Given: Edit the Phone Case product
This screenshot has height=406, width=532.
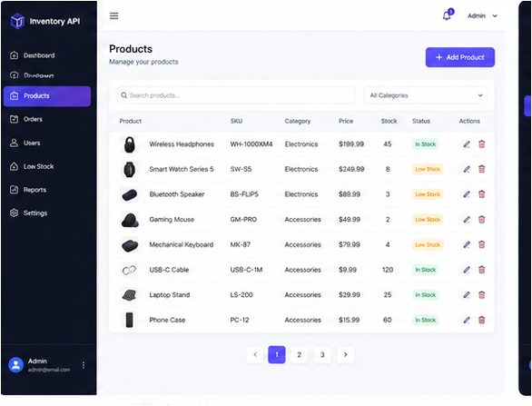Looking at the screenshot, I should 467,320.
